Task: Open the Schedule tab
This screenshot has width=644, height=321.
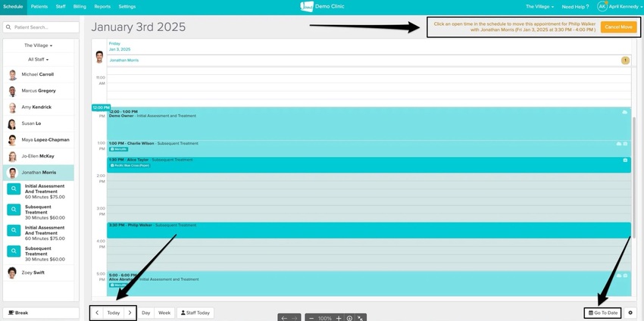Action: coord(13,7)
